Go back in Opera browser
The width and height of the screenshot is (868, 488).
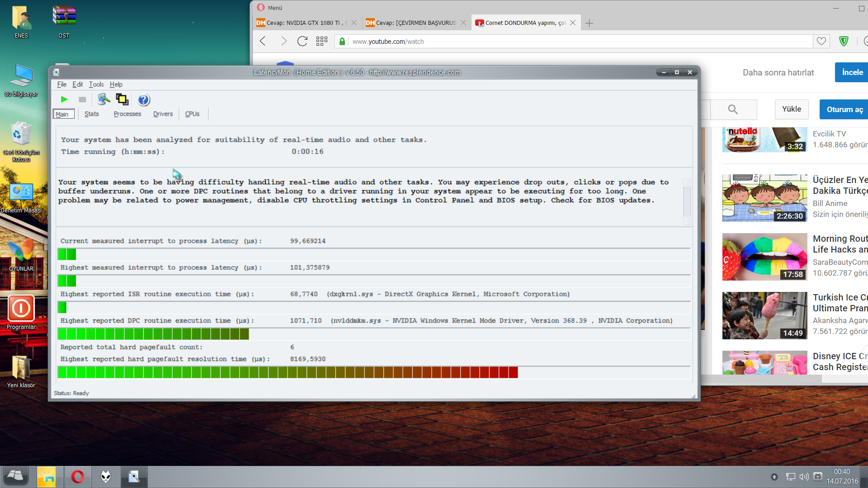pos(263,42)
